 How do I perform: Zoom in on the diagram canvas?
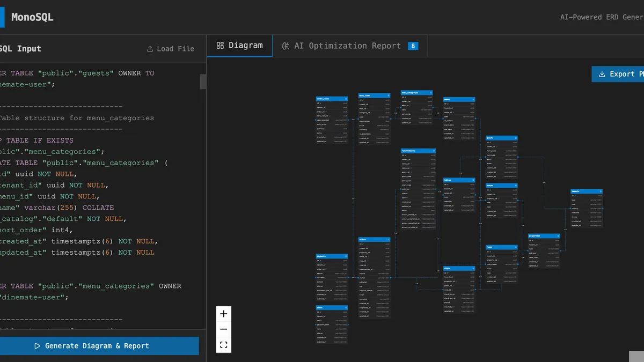point(224,314)
